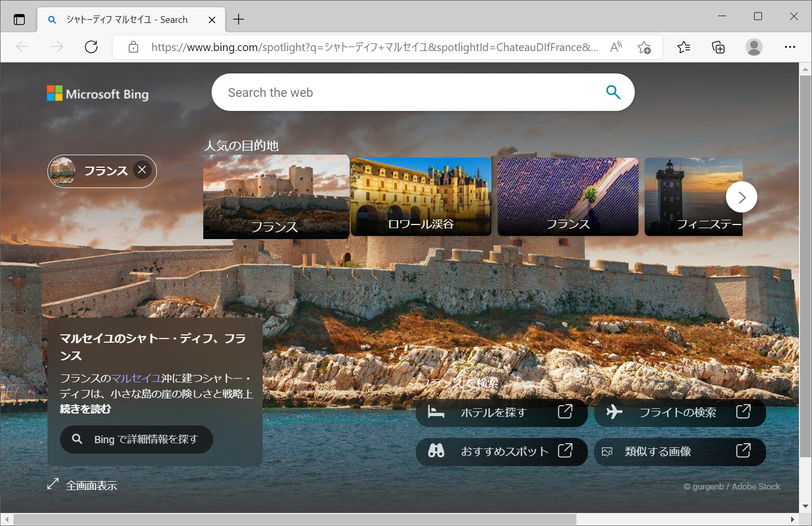Show next popular destinations with arrow
812x526 pixels.
click(x=741, y=197)
